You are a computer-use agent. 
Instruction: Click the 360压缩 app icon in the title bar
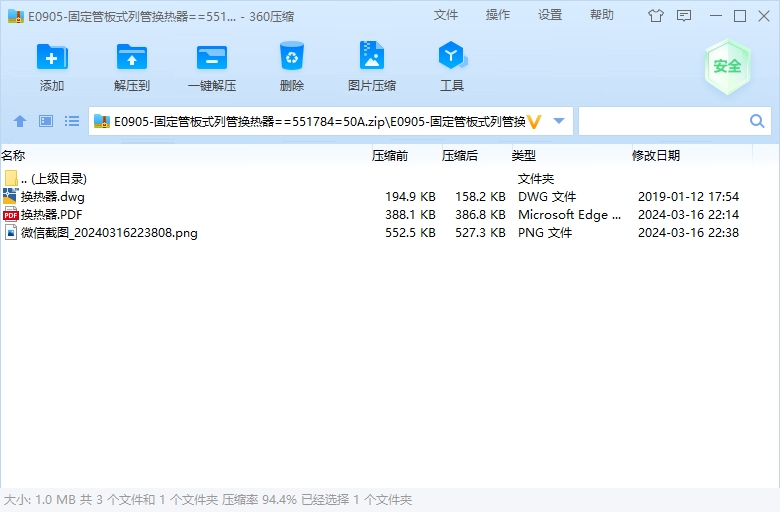click(16, 16)
